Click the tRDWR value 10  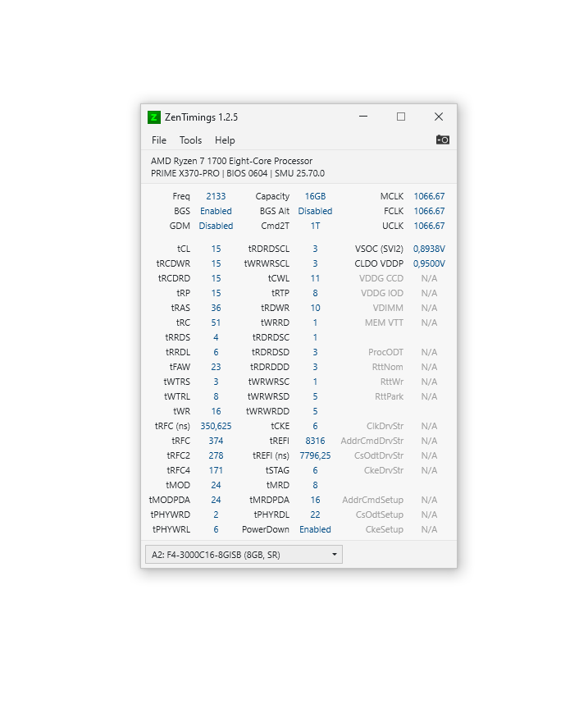click(315, 308)
